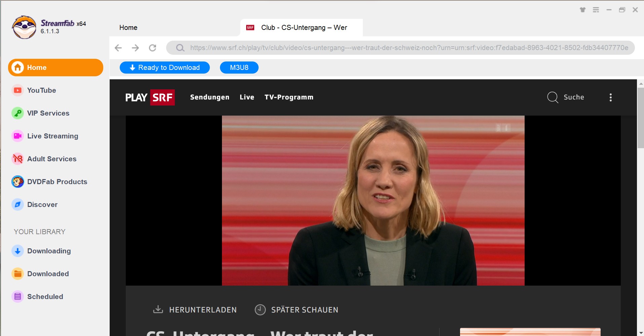Click the M3U8 button
This screenshot has width=644, height=336.
click(x=239, y=68)
